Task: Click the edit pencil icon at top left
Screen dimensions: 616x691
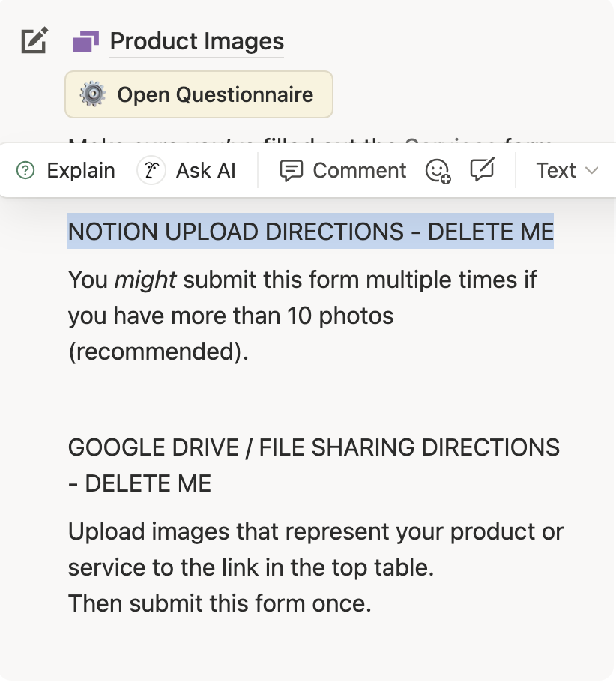Action: tap(34, 40)
